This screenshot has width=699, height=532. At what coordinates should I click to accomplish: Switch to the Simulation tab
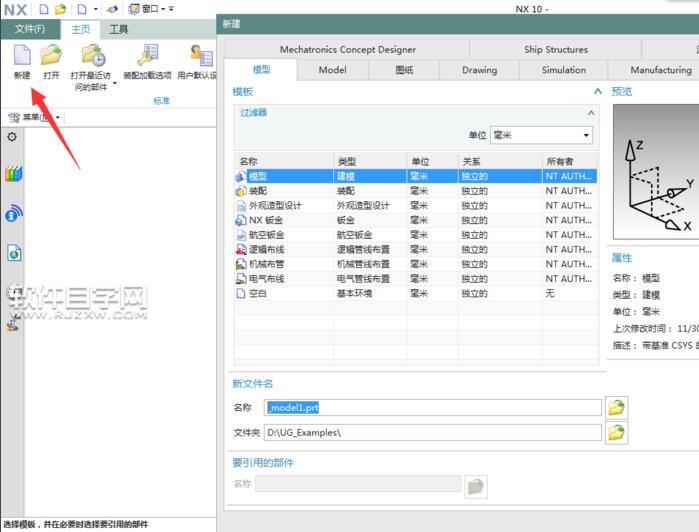coord(563,70)
